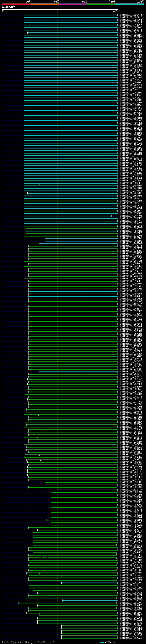Open hit UniRef100_C6T446
The width and height of the screenshot is (146, 644).
tap(131, 27)
